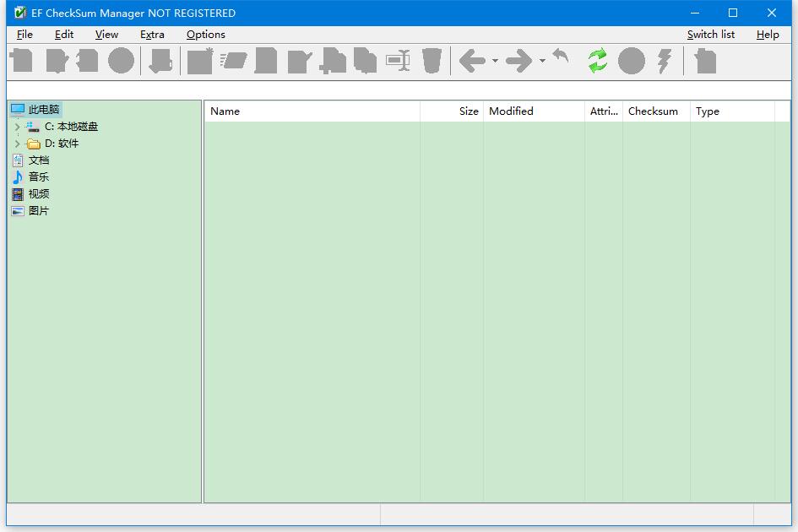Click the trash bin delete icon
The width and height of the screenshot is (798, 532).
(x=432, y=61)
